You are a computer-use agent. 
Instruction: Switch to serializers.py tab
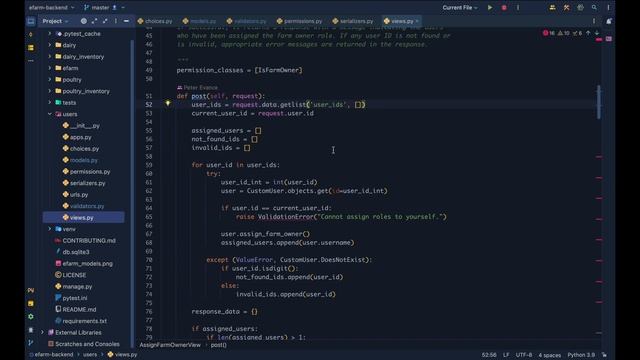(x=353, y=21)
